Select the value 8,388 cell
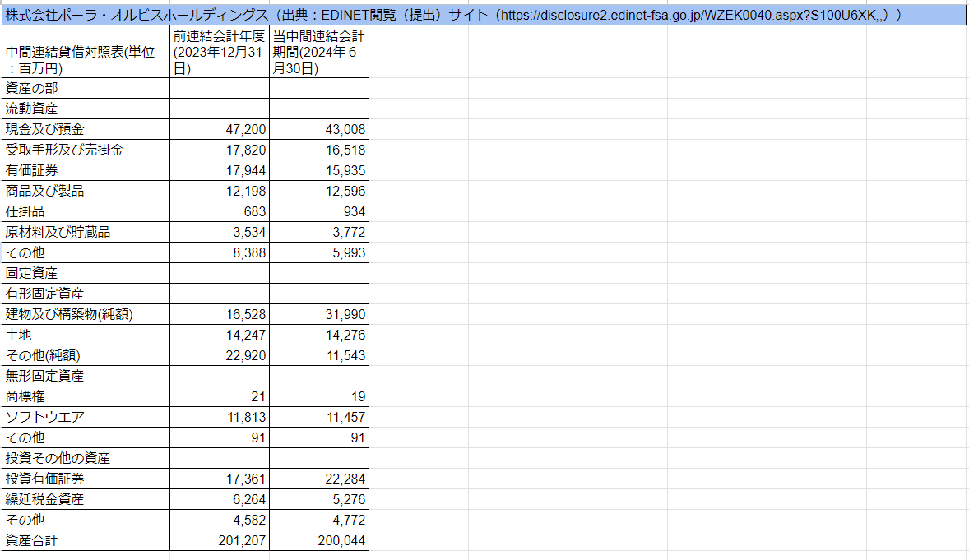Viewport: 969px width, 560px height. pyautogui.click(x=220, y=252)
